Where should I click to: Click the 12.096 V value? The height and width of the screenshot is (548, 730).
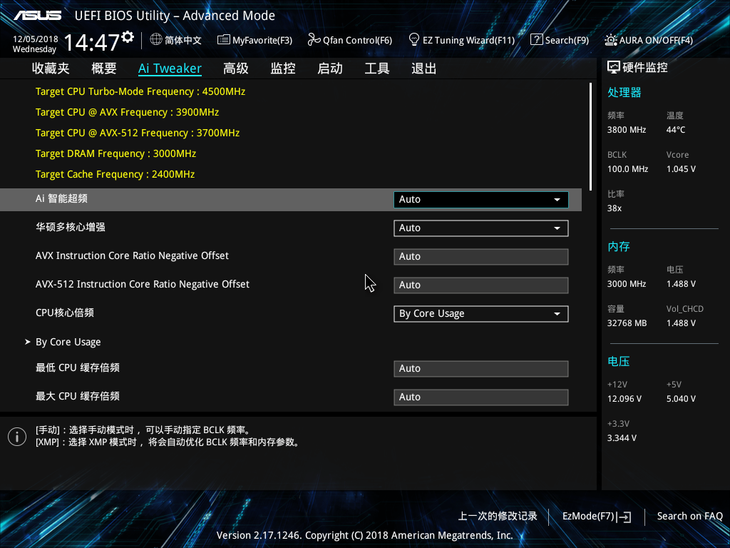(624, 399)
